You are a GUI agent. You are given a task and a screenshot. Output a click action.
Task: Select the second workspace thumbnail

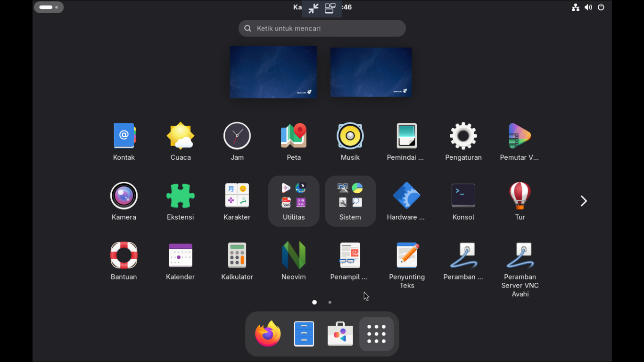click(371, 72)
